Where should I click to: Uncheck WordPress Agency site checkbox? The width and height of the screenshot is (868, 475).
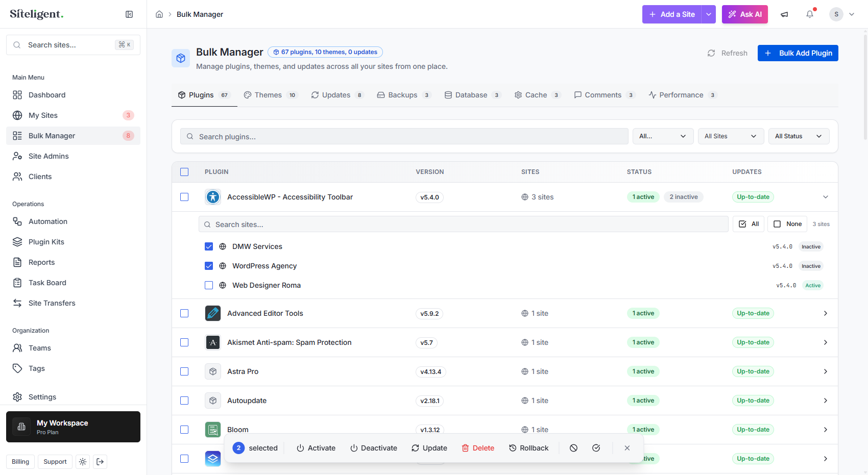coord(209,266)
